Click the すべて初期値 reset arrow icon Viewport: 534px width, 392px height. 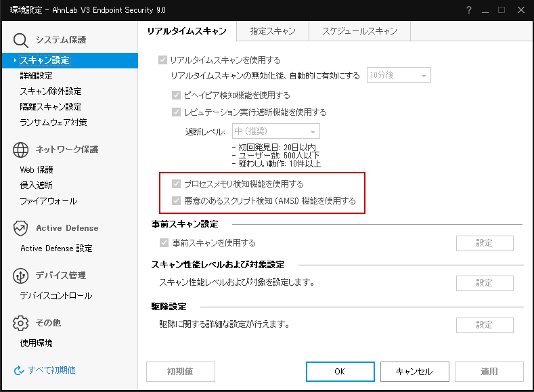click(19, 370)
